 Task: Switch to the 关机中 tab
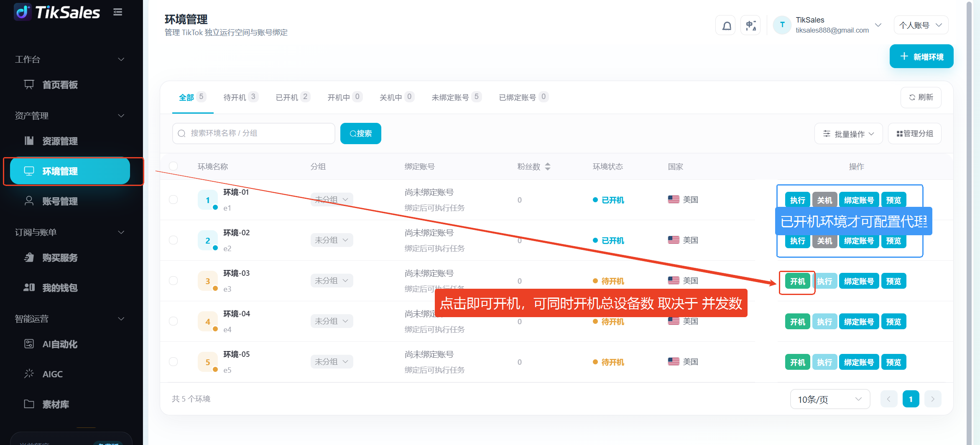tap(397, 97)
